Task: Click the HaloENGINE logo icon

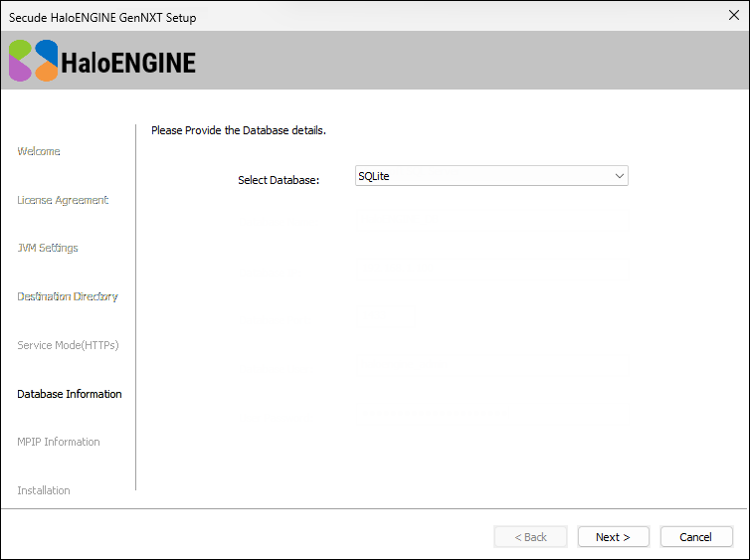Action: coord(34,61)
